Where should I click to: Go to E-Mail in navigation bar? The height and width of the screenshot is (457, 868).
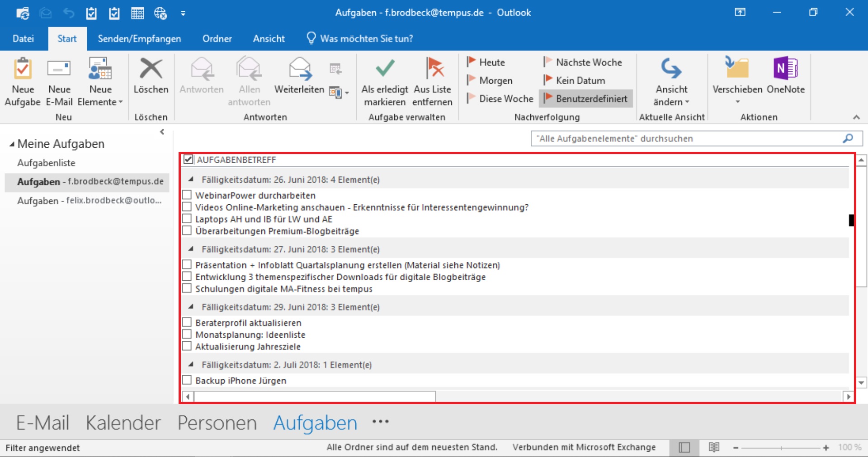coord(42,423)
